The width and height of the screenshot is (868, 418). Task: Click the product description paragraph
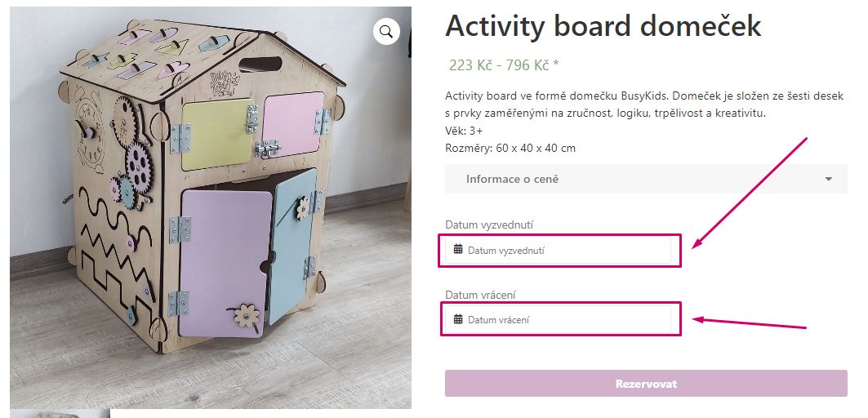(x=645, y=104)
